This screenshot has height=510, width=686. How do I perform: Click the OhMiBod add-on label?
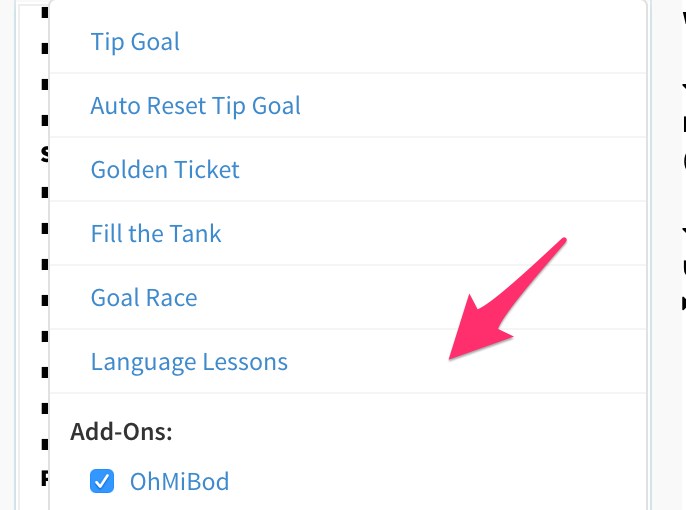click(x=179, y=482)
